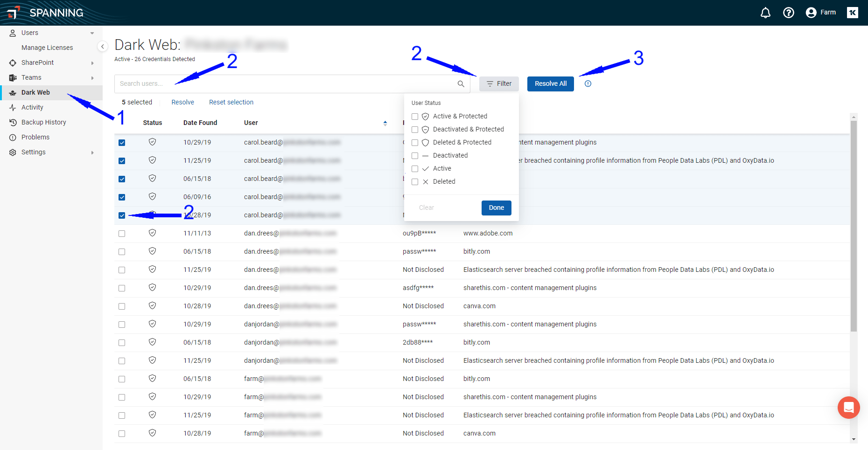The height and width of the screenshot is (450, 868).
Task: Click the scrollbar up arrow
Action: (854, 117)
